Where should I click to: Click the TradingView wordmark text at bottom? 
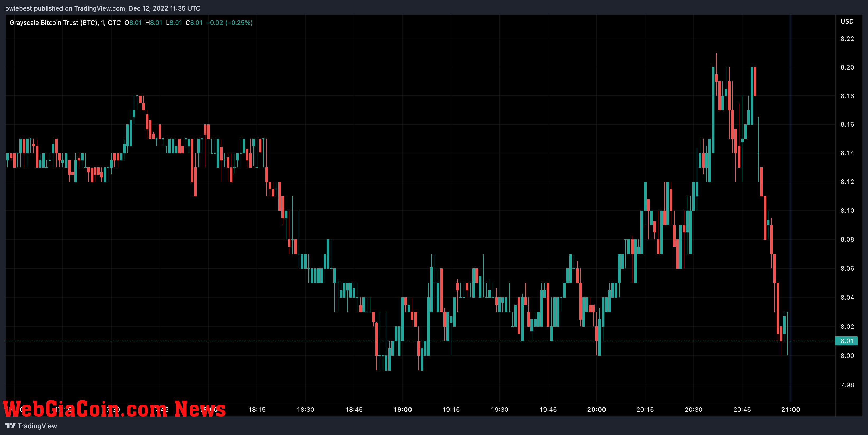click(x=37, y=426)
